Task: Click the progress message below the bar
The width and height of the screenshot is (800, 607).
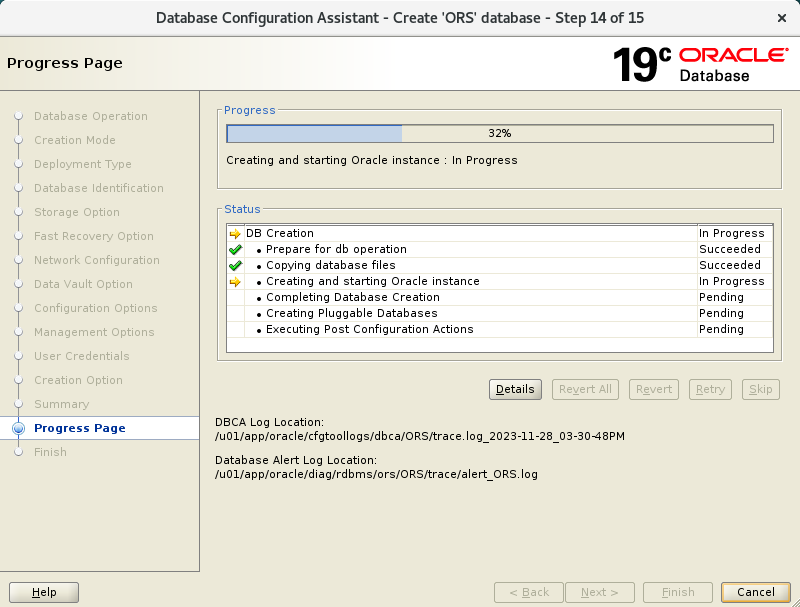Action: point(372,160)
